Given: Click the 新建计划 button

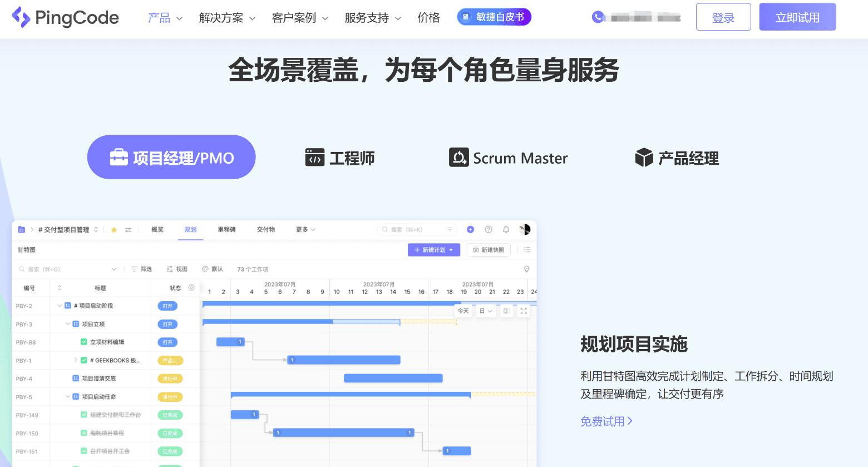Looking at the screenshot, I should [x=434, y=250].
